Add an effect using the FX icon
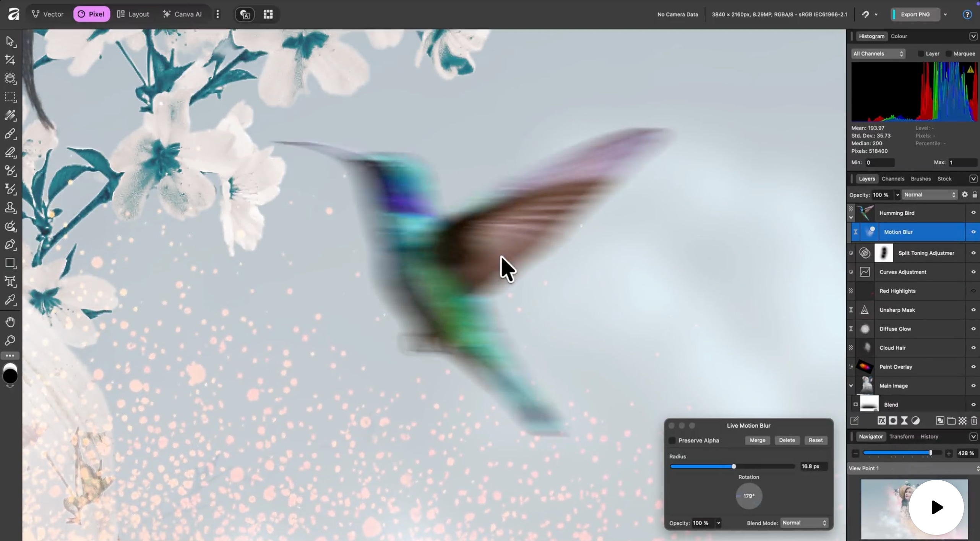The image size is (980, 541). [881, 421]
